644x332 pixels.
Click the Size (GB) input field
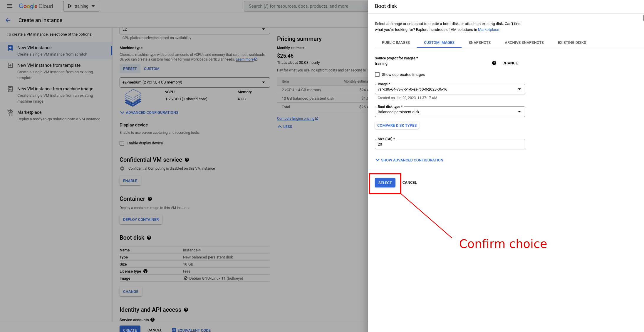[x=450, y=144]
